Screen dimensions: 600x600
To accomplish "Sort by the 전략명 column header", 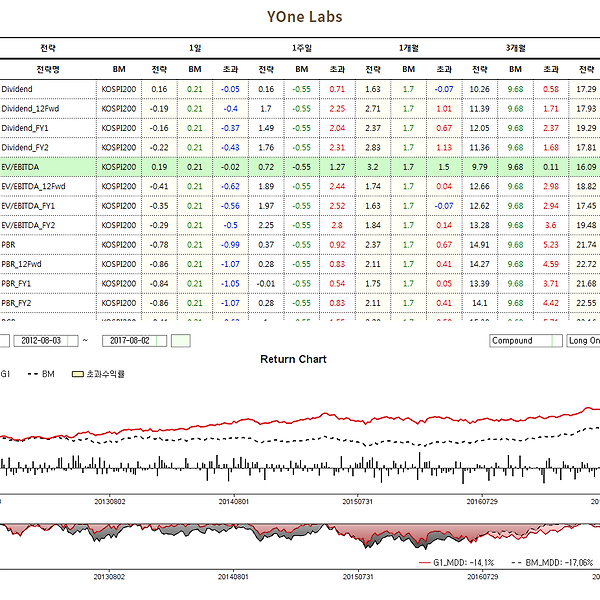I will [x=47, y=68].
